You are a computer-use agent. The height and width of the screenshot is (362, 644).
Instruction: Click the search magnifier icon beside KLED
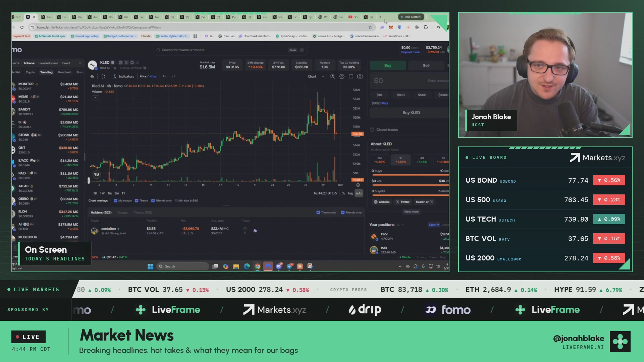point(132,63)
